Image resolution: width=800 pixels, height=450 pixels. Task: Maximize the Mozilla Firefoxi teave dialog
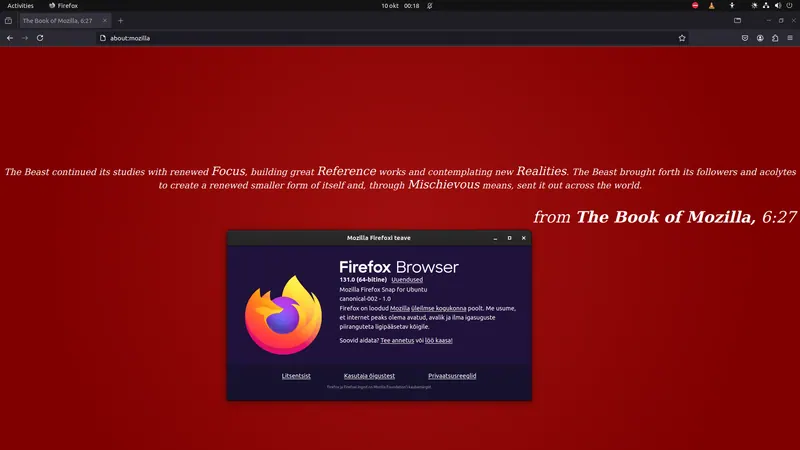pos(509,238)
